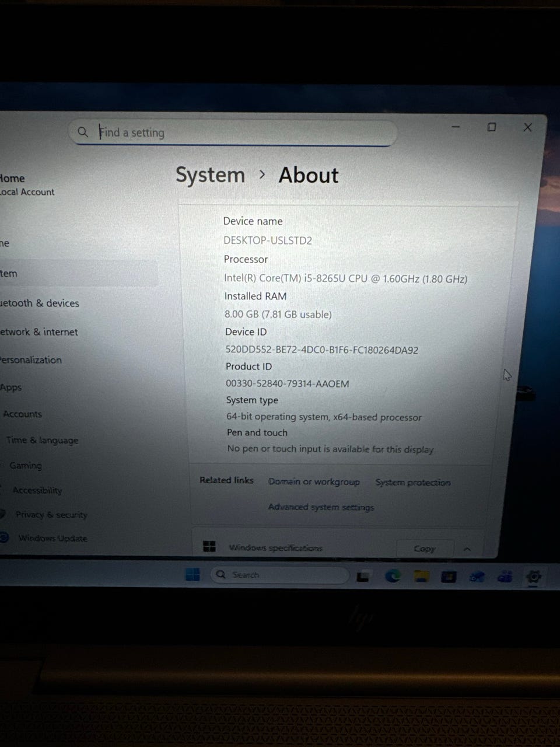The height and width of the screenshot is (747, 560).
Task: Open Apps settings in the sidebar
Action: [x=10, y=388]
